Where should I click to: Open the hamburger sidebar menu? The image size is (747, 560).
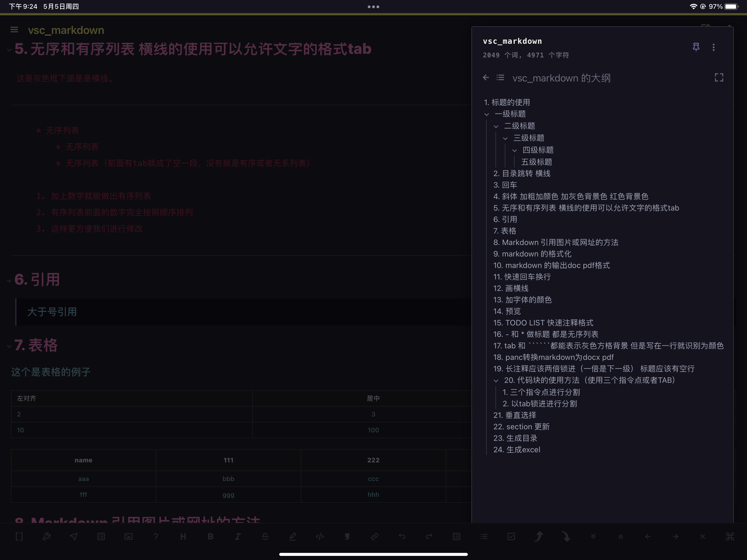tap(14, 30)
